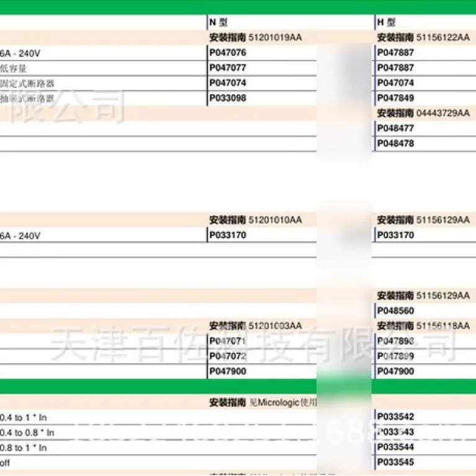Select the text "安装指南 51156122AA"
Viewport: 476px width, 476px height.
(423, 37)
